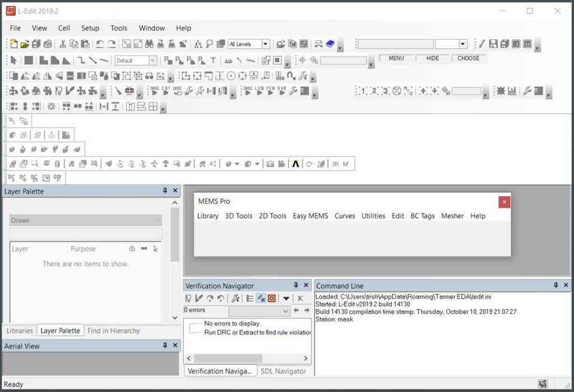Toggle the pin on Layer Palette panel
This screenshot has height=392, width=574.
165,191
